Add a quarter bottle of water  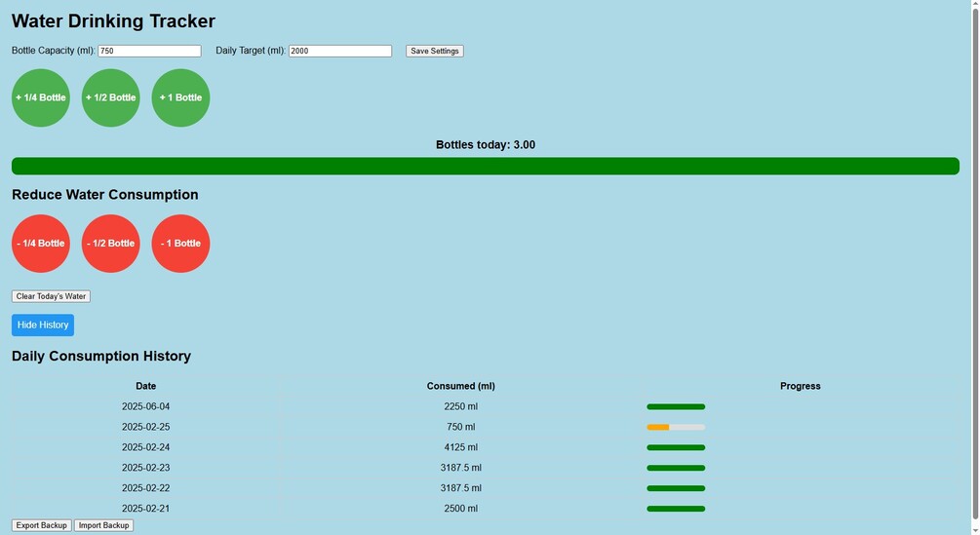click(x=41, y=97)
